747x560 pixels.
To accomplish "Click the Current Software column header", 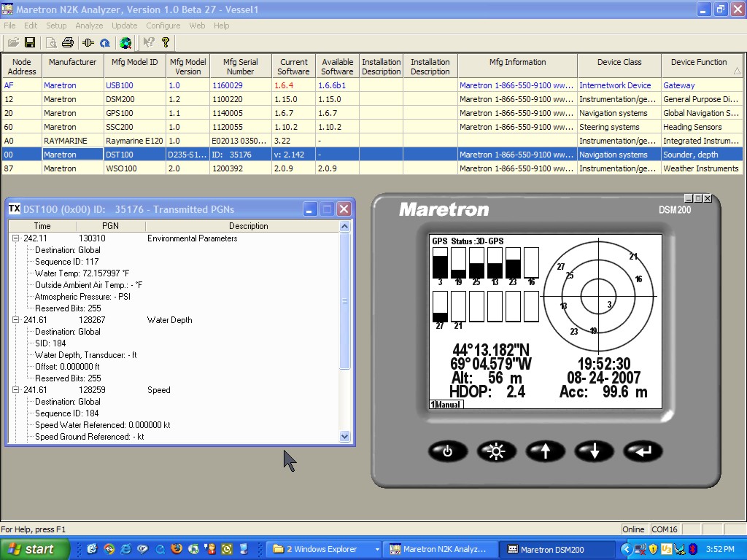I will pyautogui.click(x=293, y=66).
